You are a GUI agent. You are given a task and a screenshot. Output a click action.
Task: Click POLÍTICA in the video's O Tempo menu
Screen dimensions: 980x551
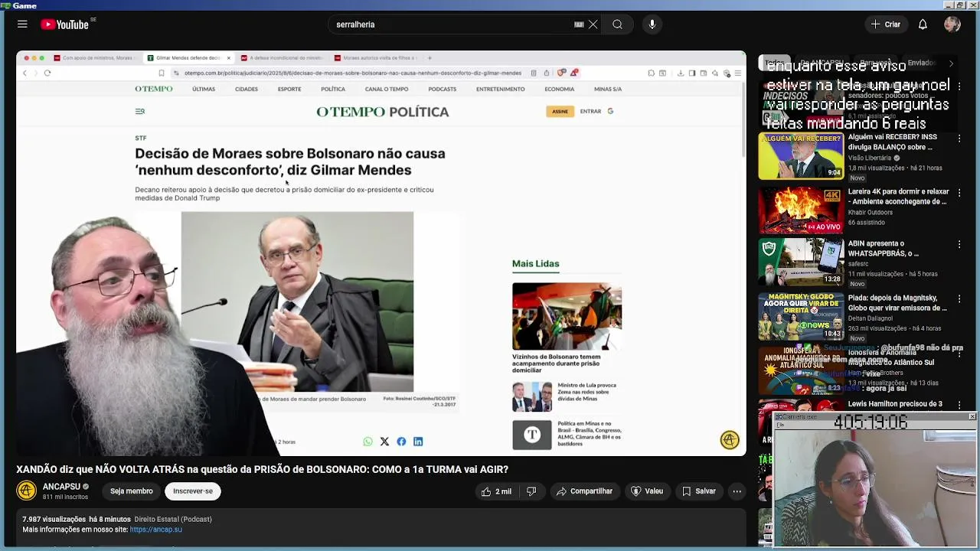coord(333,89)
